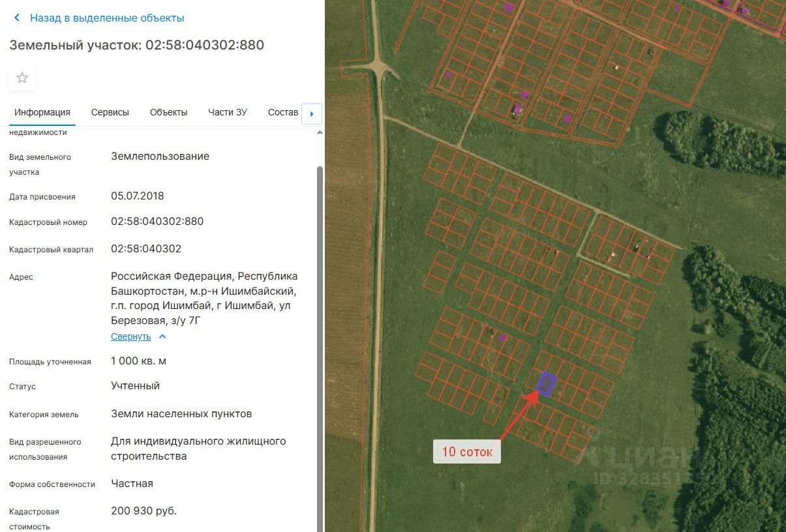Click the area value 1 000 кв. м
Screen dimensions: 786x532
coord(139,361)
